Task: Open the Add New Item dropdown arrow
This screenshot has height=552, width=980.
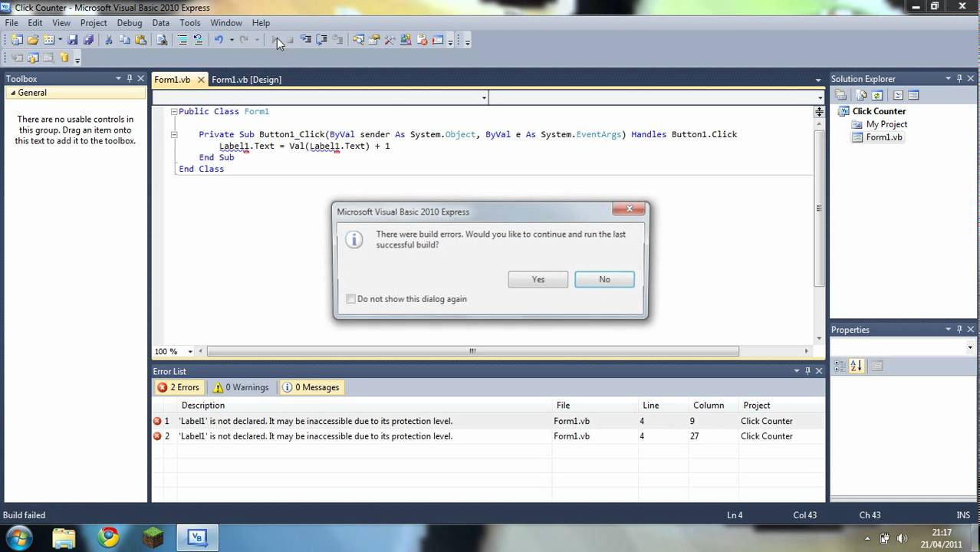Action: point(60,40)
